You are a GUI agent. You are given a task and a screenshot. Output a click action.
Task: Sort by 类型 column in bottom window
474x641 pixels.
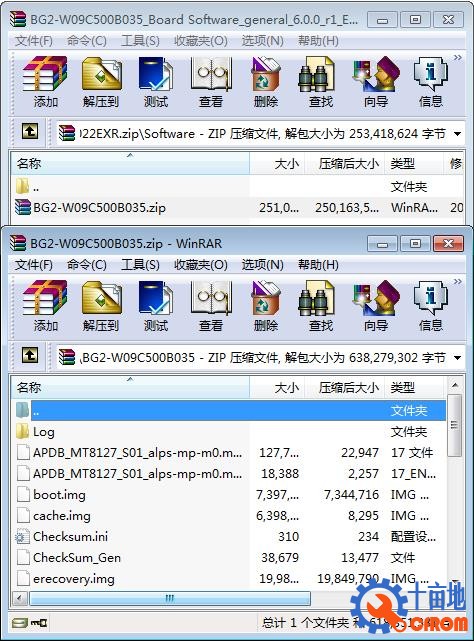pos(414,387)
